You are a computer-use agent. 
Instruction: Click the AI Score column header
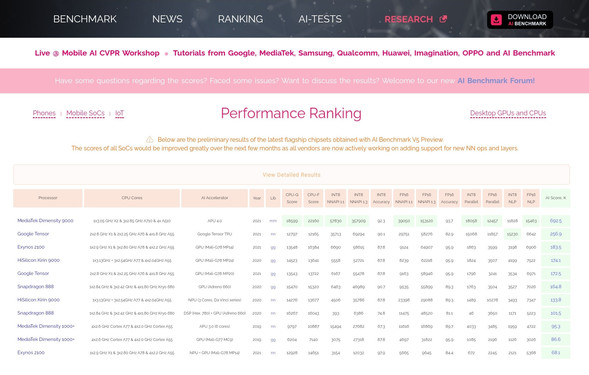tap(556, 198)
